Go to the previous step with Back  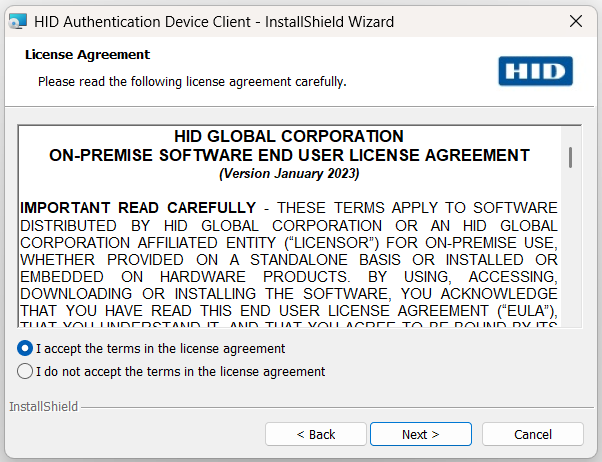coord(316,434)
